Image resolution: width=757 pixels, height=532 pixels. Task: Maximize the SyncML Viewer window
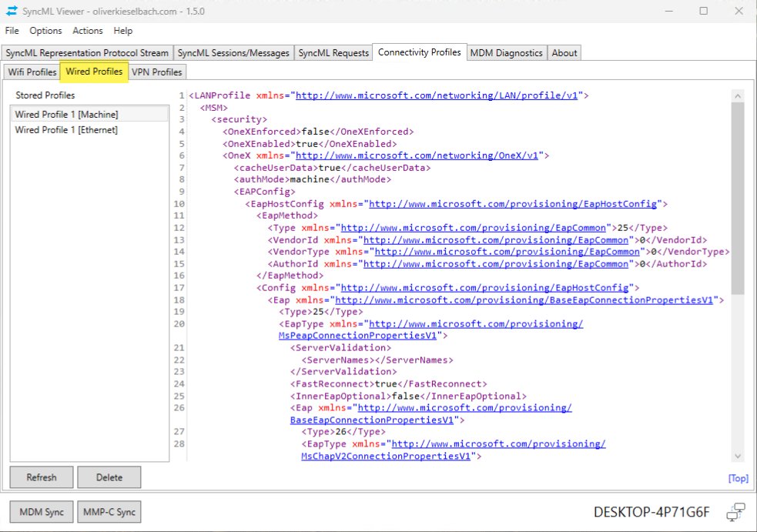coord(703,11)
